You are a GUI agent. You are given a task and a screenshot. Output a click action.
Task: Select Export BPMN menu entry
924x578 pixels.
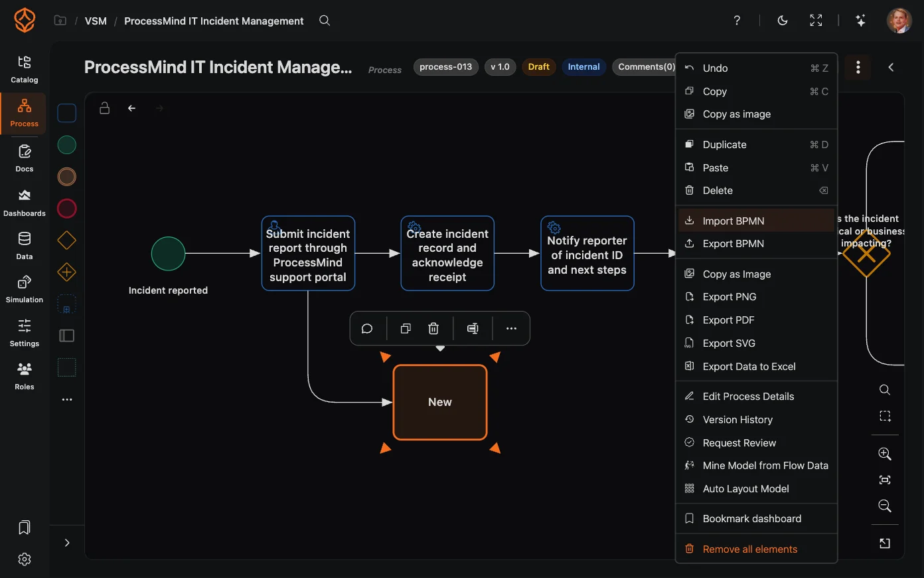[x=756, y=244]
